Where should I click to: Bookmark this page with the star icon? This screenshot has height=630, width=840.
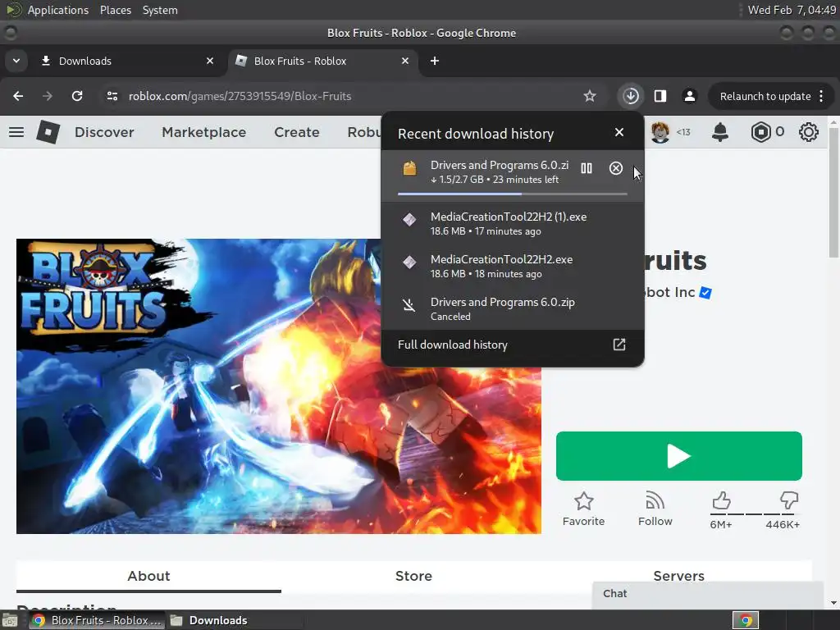coord(589,97)
